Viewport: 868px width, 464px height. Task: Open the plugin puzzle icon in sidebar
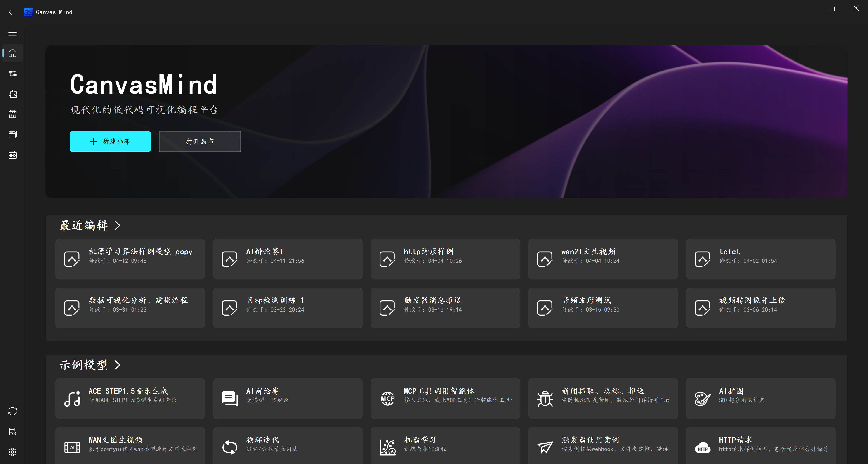coord(12,94)
